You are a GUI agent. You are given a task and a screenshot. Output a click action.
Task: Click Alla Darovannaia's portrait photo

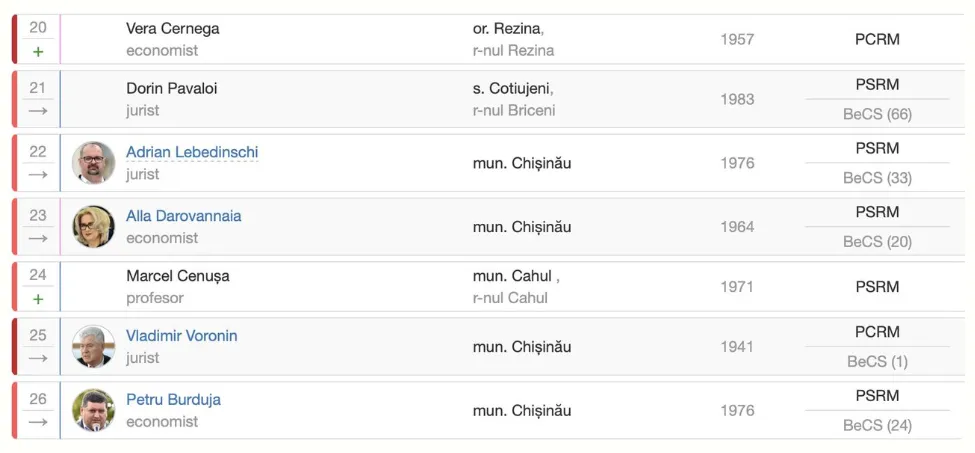coord(93,227)
